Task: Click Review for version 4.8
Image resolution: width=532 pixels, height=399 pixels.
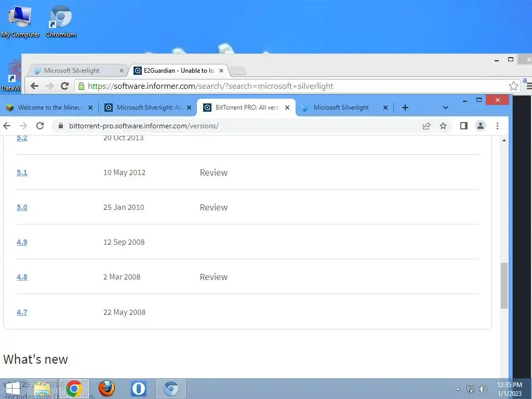Action: (x=214, y=277)
